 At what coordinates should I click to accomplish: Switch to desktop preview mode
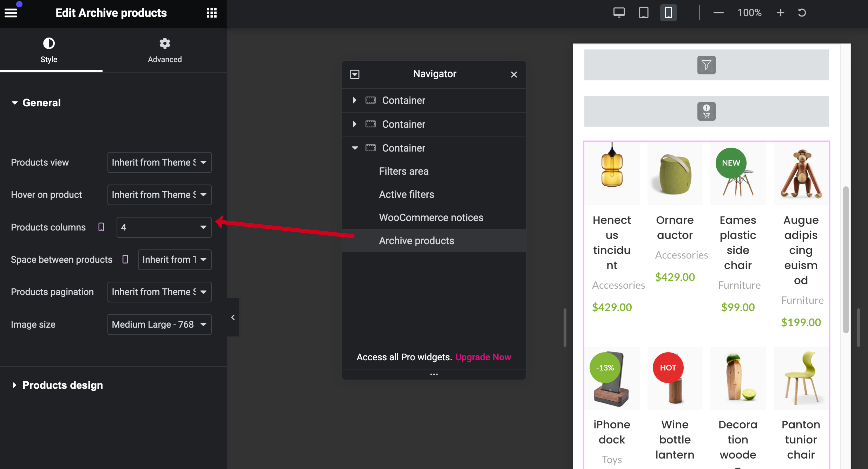click(619, 13)
